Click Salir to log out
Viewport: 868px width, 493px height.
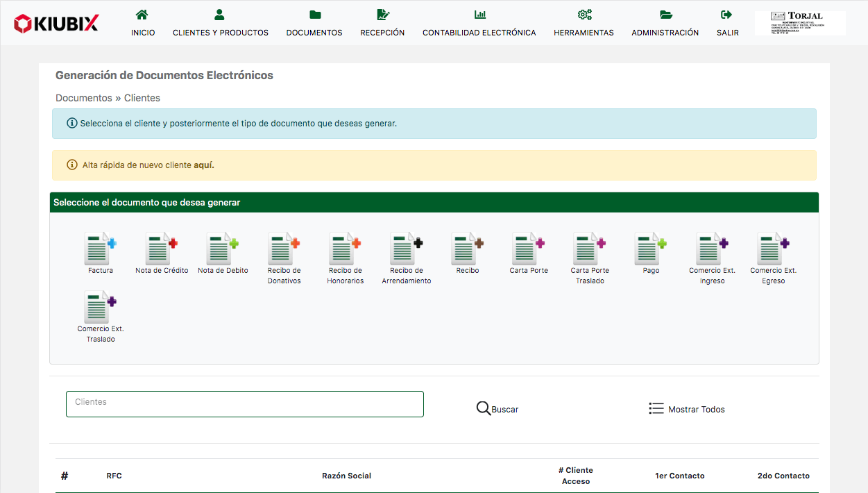(727, 23)
